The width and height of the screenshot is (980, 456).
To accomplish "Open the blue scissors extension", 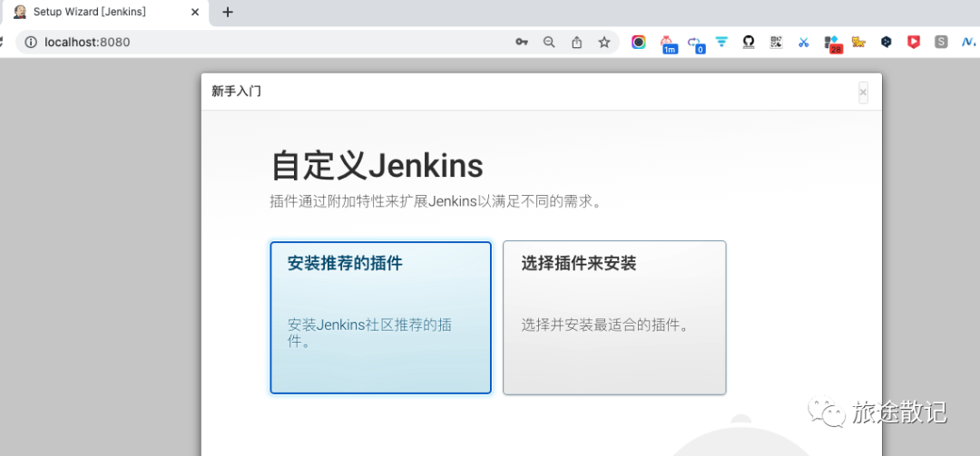I will coord(803,42).
